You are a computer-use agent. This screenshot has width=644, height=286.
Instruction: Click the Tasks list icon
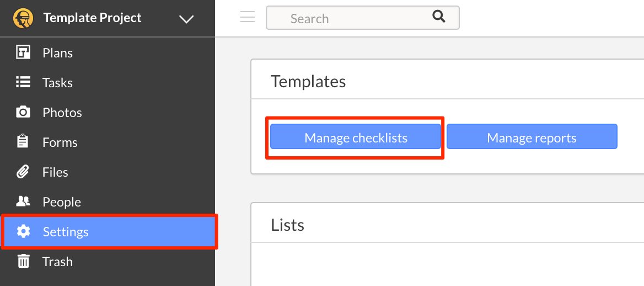(23, 82)
